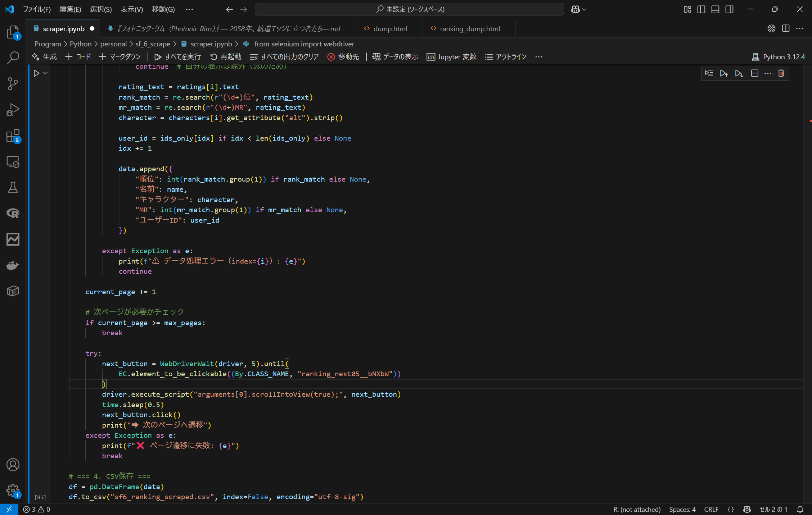Open notebook settings gear in the editor title bar
The width and height of the screenshot is (812, 515).
click(771, 28)
